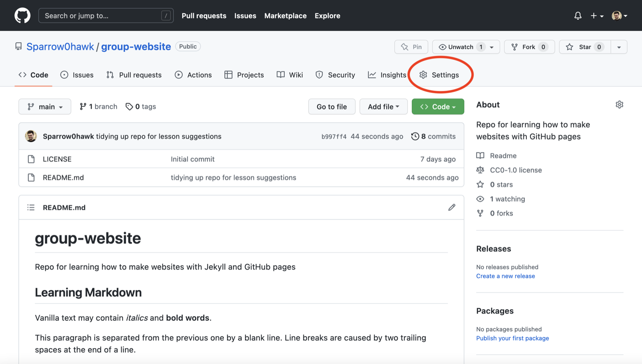642x364 pixels.
Task: Open the commit author's avatar
Action: (31, 136)
